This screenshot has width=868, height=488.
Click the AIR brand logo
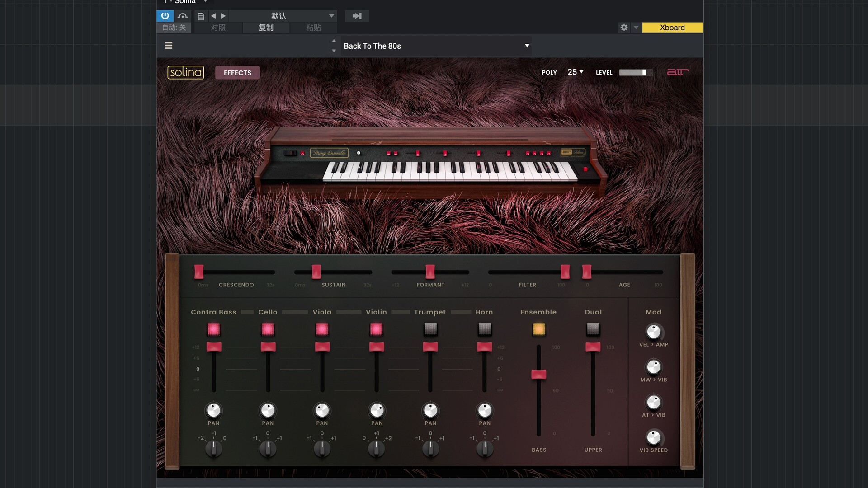pos(678,72)
